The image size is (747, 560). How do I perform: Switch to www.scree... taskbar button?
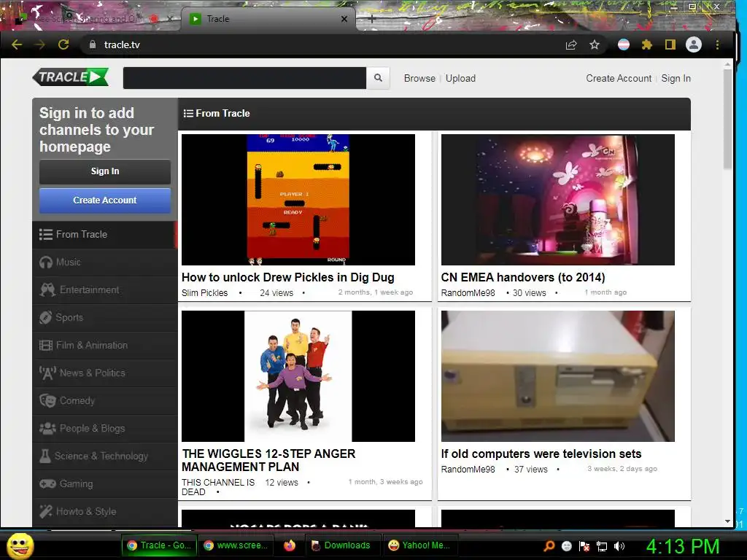pos(236,545)
